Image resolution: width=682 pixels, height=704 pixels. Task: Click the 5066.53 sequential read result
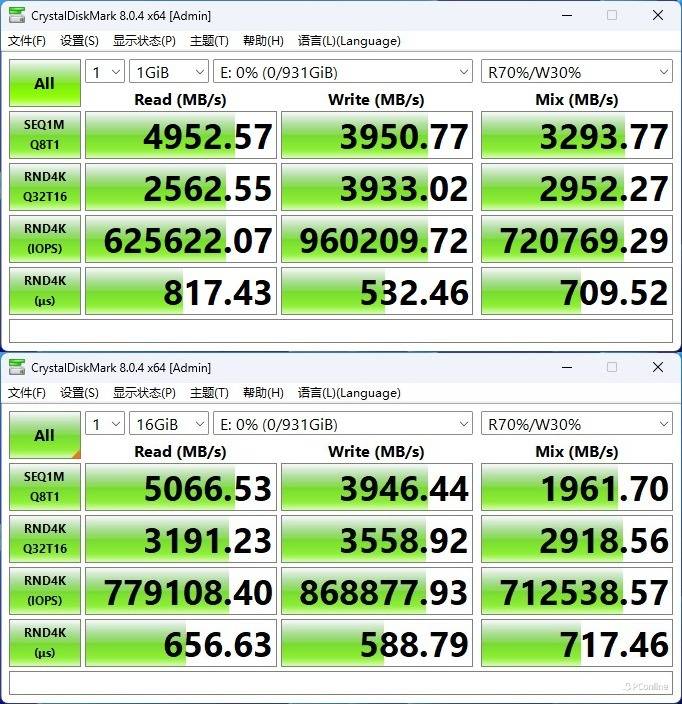(181, 487)
